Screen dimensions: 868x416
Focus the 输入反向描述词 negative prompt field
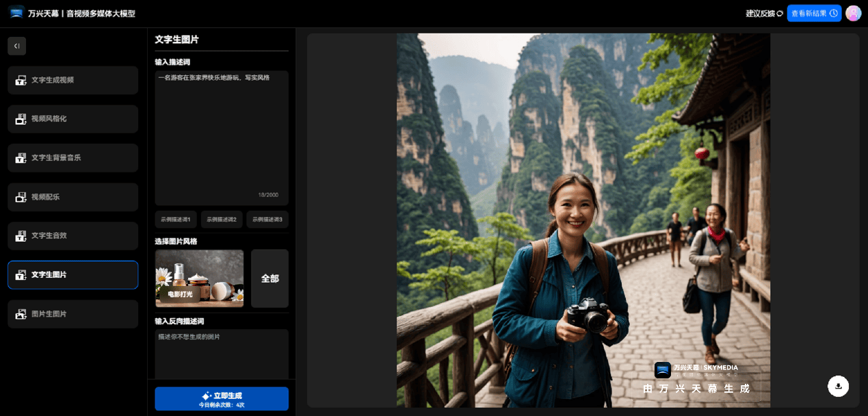pyautogui.click(x=222, y=354)
